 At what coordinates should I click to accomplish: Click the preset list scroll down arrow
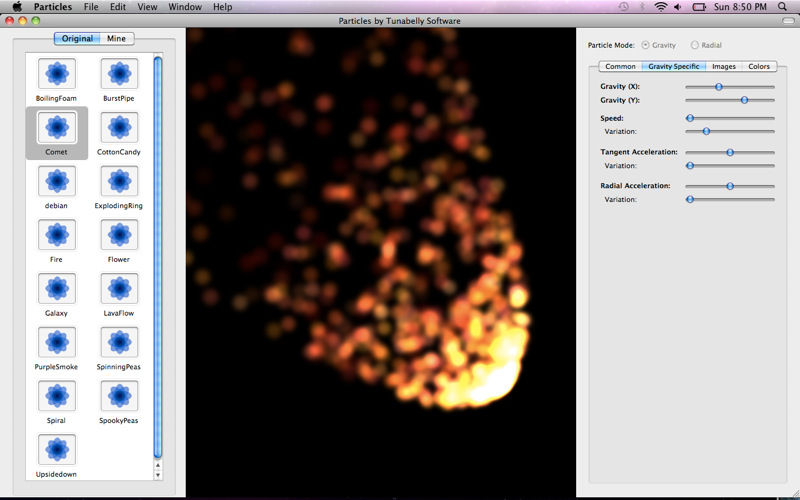[158, 475]
